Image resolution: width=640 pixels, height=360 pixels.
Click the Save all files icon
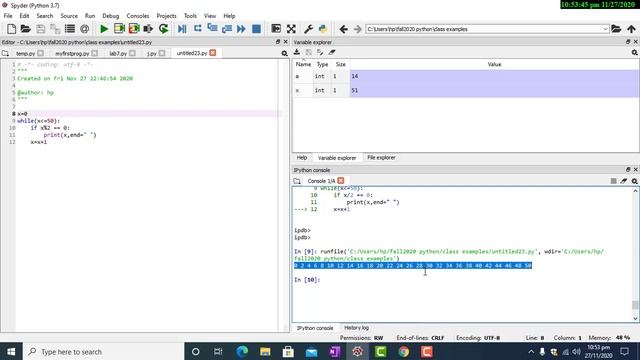(x=55, y=29)
